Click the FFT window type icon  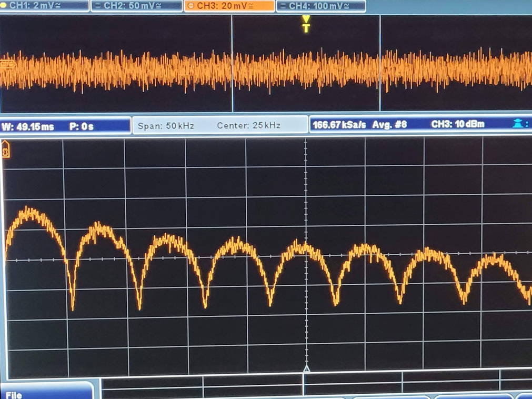coord(518,125)
